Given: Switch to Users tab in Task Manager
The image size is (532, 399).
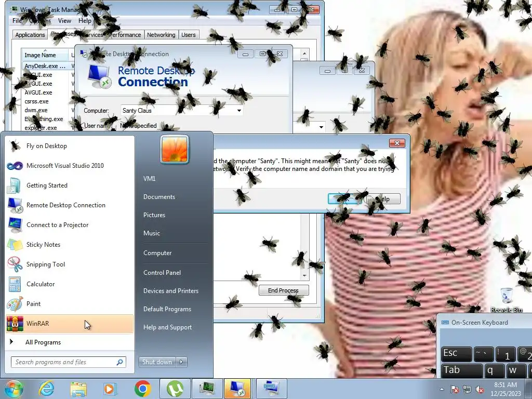Looking at the screenshot, I should click(x=188, y=35).
